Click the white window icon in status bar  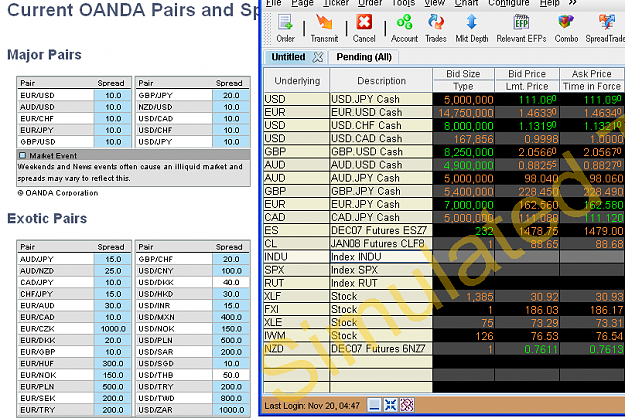374,405
